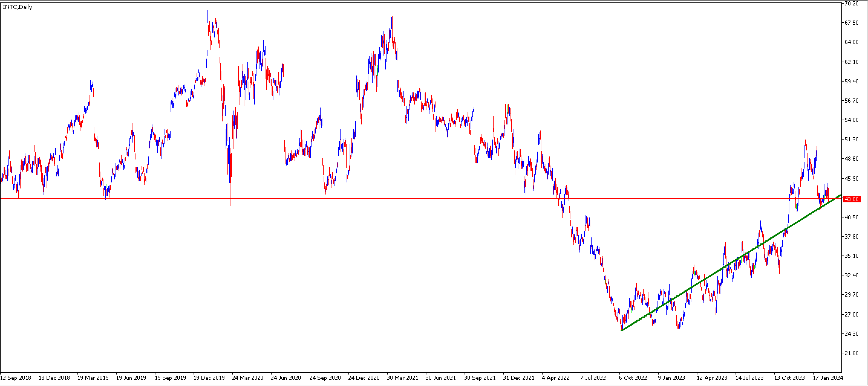Click the INTC,Daily chart title label
Viewport: 868px width, 386px height.
[17, 7]
